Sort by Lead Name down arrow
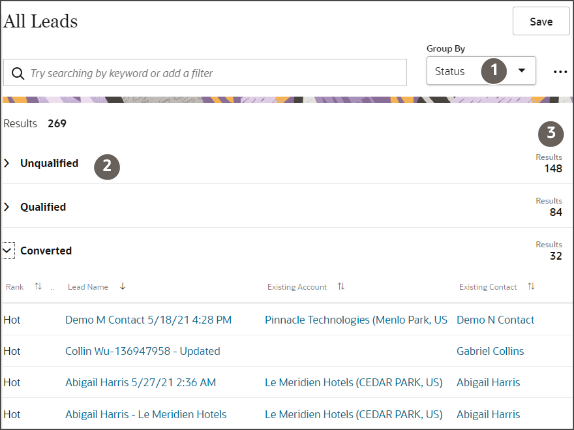 pyautogui.click(x=123, y=287)
